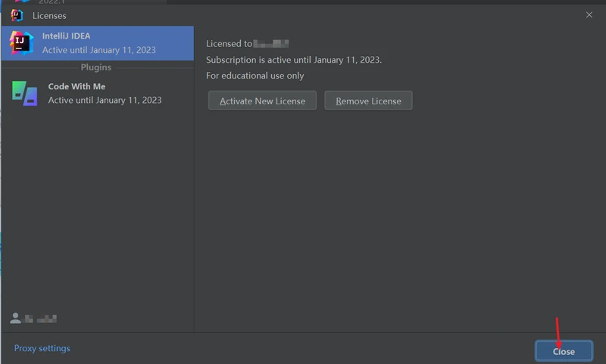Click the Licenses dialog title bar icon
Image resolution: width=606 pixels, height=364 pixels.
click(x=17, y=15)
